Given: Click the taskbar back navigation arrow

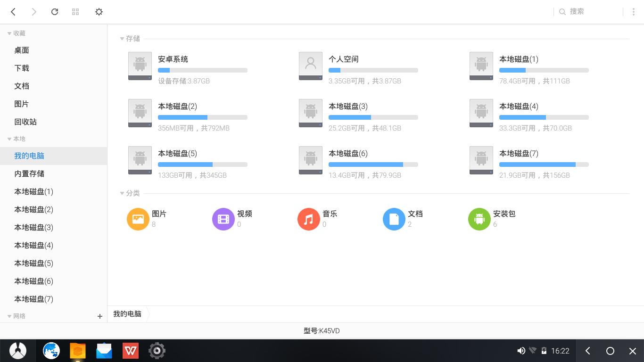Looking at the screenshot, I should pos(588,351).
